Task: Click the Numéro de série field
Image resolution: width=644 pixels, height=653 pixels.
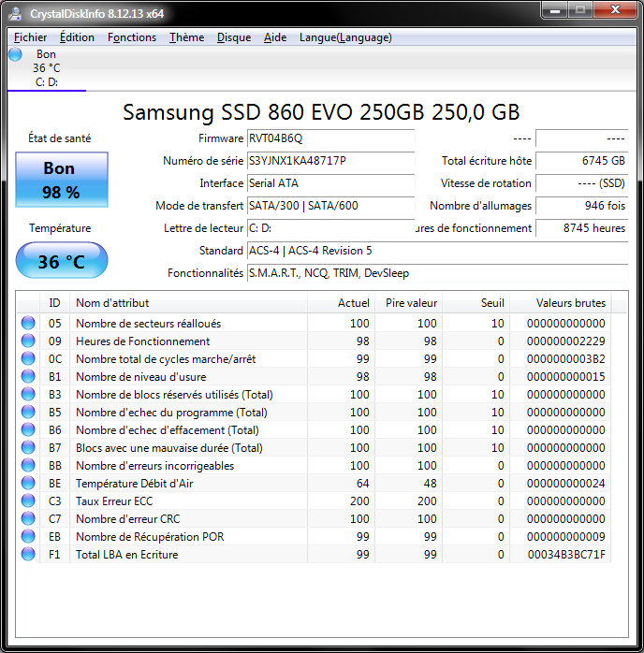Action: [x=329, y=161]
